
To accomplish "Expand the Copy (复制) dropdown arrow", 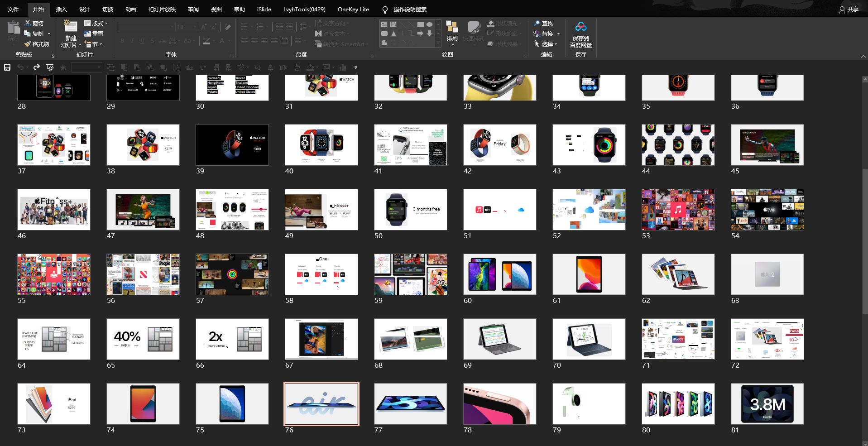I will 49,34.
